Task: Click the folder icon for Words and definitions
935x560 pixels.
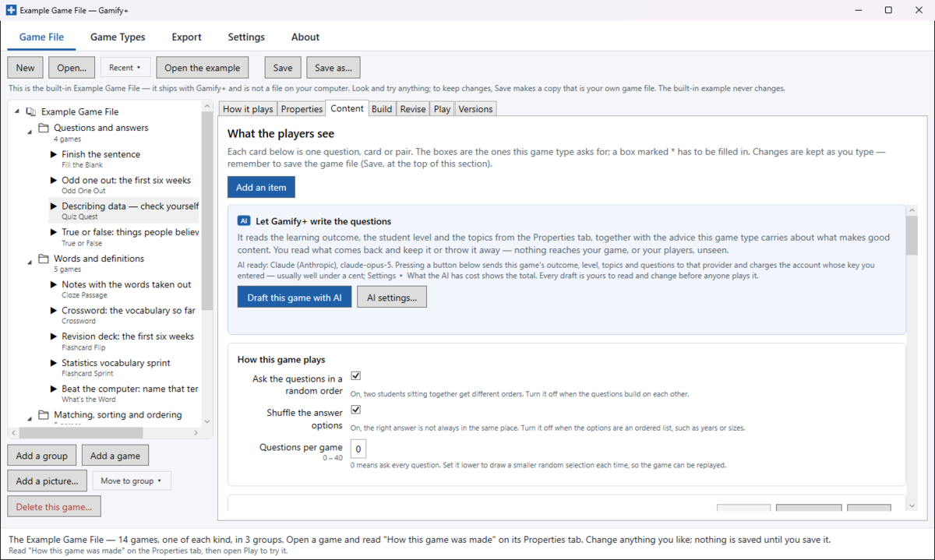Action: [44, 259]
